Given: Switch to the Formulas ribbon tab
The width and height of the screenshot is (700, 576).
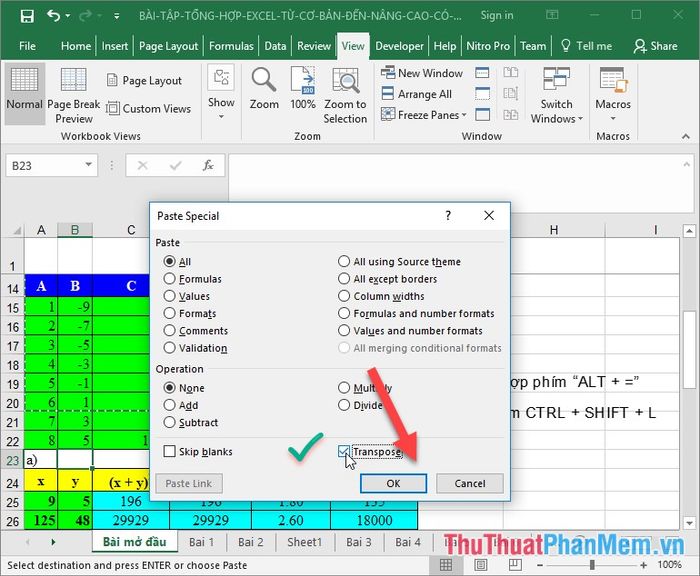Looking at the screenshot, I should click(231, 46).
